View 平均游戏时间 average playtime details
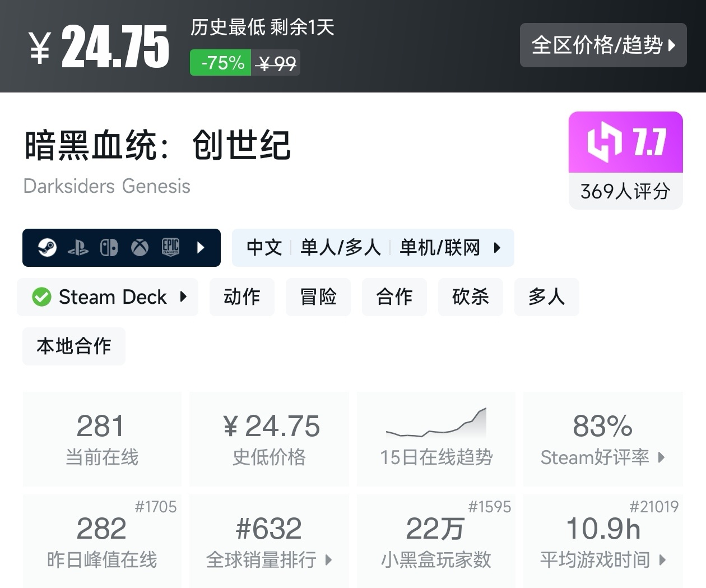Image resolution: width=706 pixels, height=588 pixels. pos(602,559)
